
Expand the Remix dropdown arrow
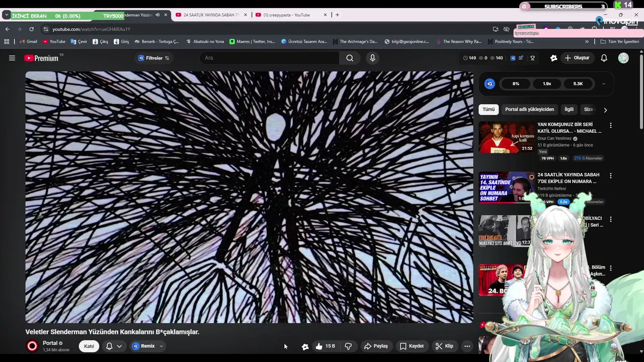click(161, 346)
